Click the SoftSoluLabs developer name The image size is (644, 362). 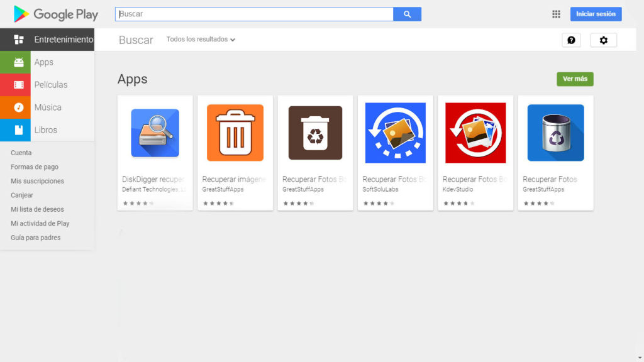(x=380, y=189)
